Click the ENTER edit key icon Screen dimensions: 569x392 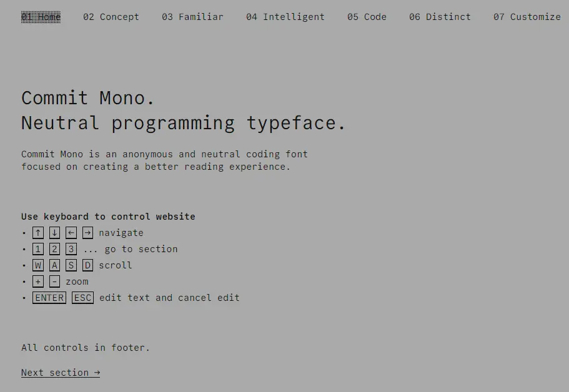49,297
